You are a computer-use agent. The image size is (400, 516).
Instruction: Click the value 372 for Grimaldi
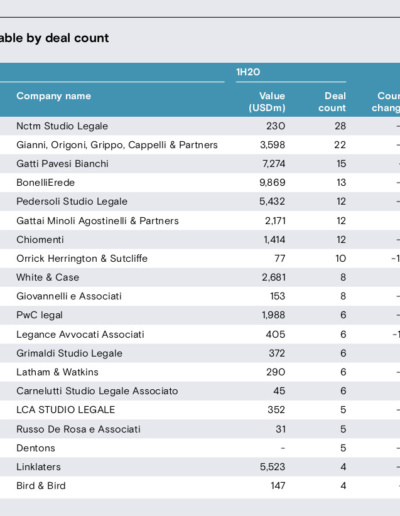277,353
